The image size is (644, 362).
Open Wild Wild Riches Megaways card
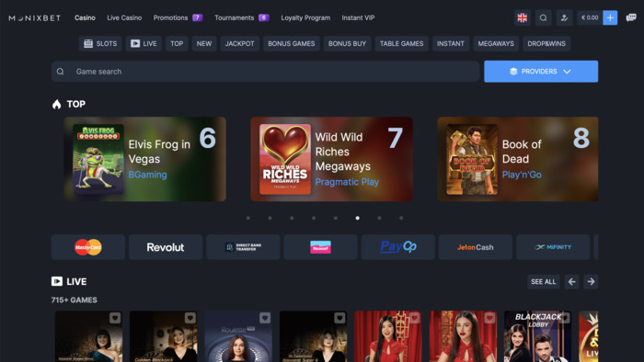pyautogui.click(x=331, y=159)
